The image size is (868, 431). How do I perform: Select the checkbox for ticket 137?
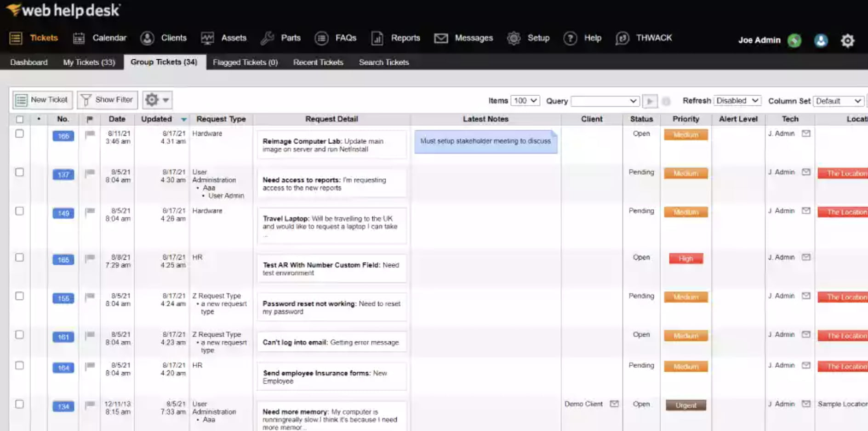pos(19,173)
